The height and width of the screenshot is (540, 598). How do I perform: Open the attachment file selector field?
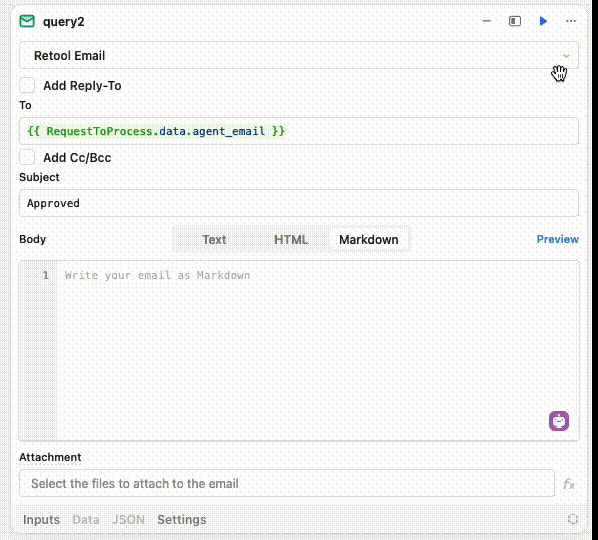(287, 483)
